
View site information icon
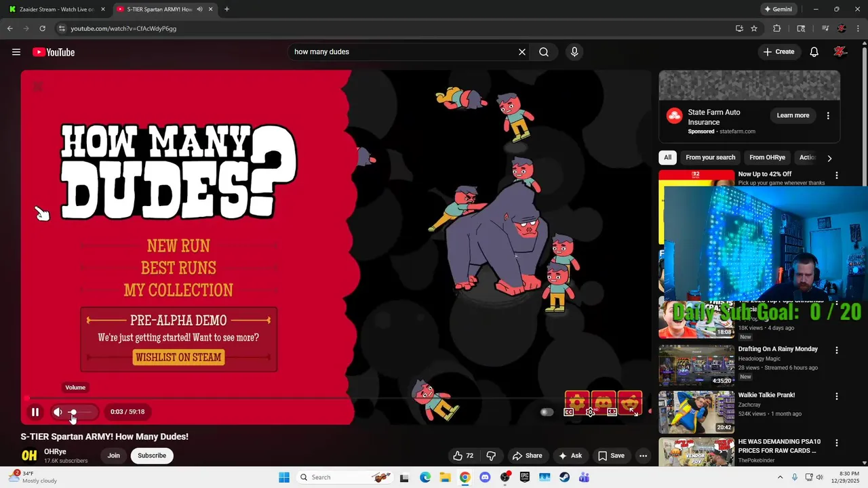coord(62,28)
